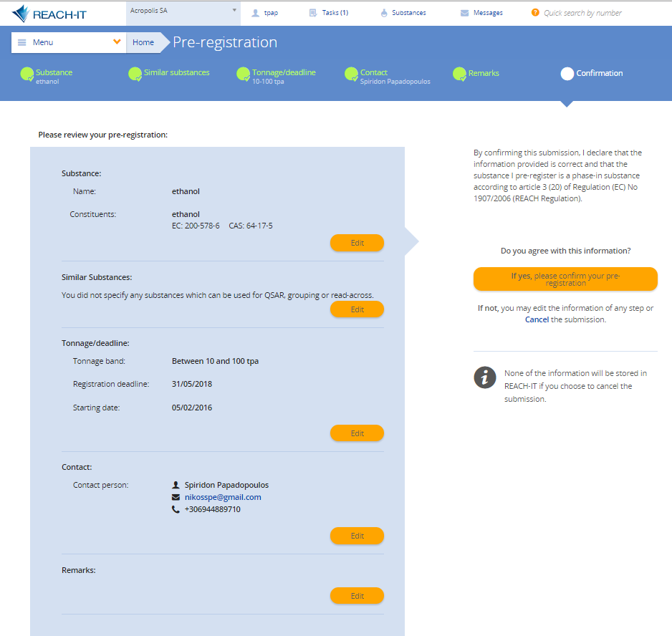Click the Tonnage/deadline step green circle
Screen dimensions: 672x636
click(243, 74)
